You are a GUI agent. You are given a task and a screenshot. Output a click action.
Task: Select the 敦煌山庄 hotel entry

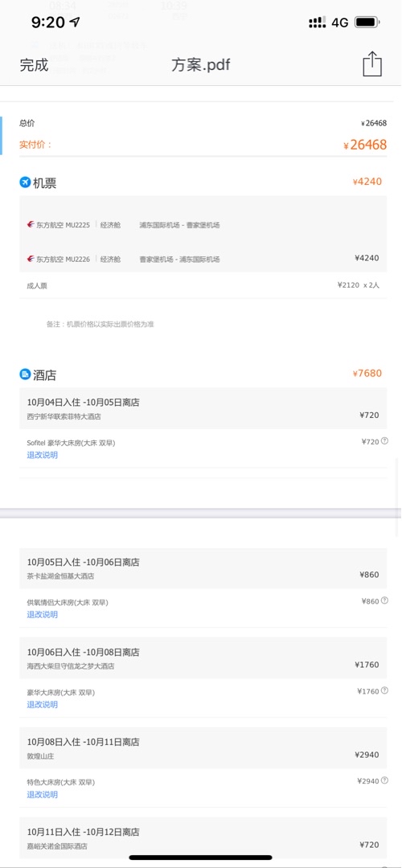click(x=203, y=748)
